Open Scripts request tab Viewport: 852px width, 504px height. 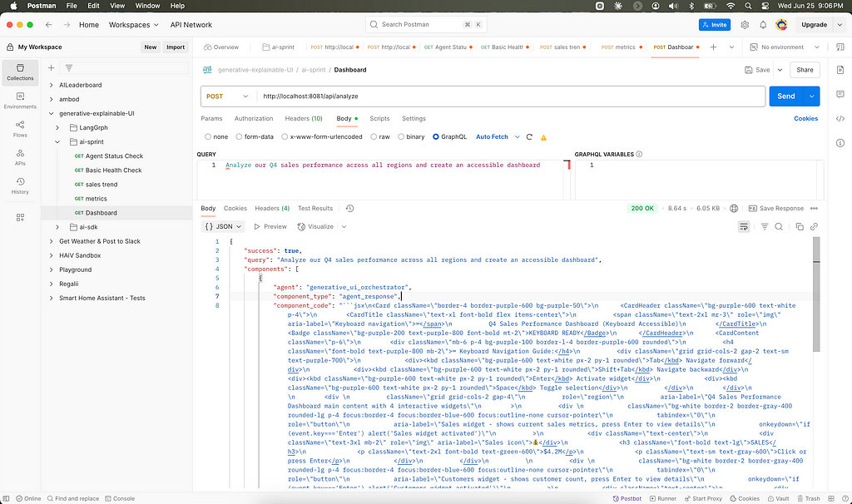(x=379, y=118)
